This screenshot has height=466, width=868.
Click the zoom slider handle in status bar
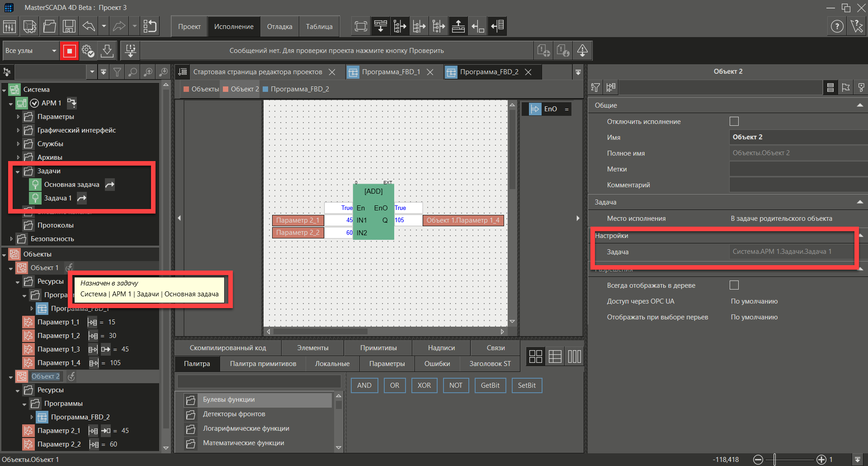pyautogui.click(x=774, y=460)
